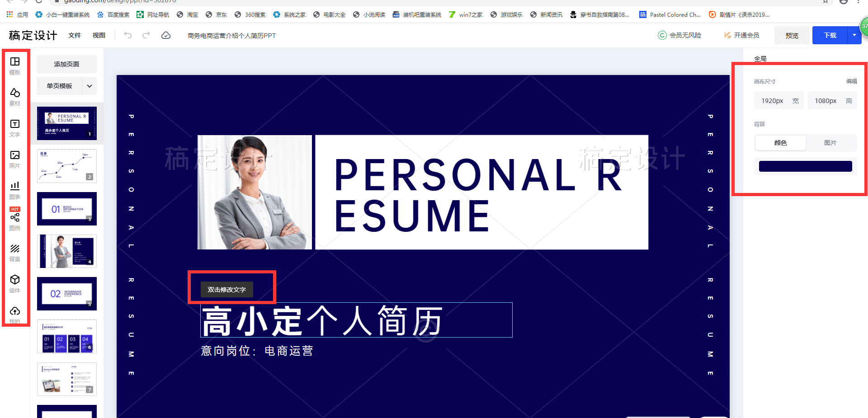The height and width of the screenshot is (418, 868).
Task: Switch background mode to 颜色
Action: coord(780,143)
